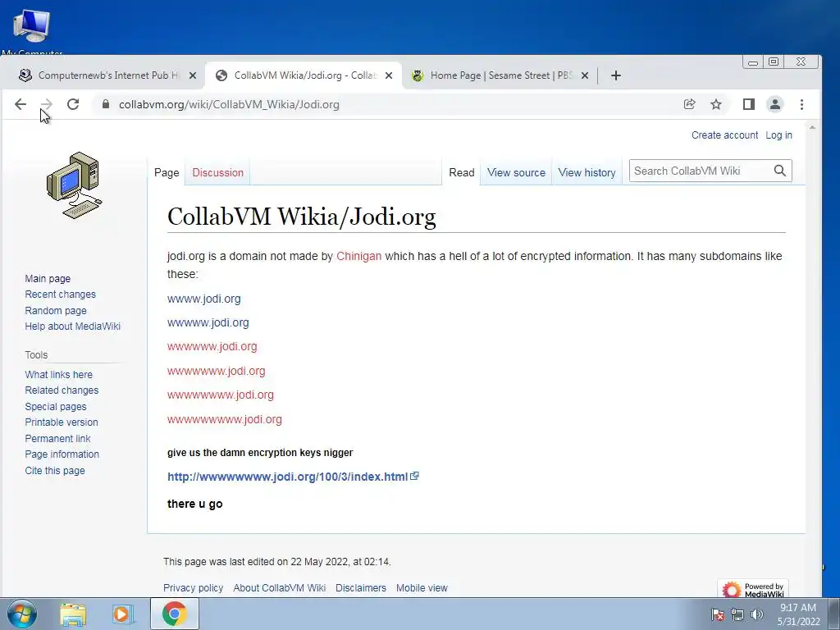
Task: Select the Page namespace tab
Action: (167, 172)
